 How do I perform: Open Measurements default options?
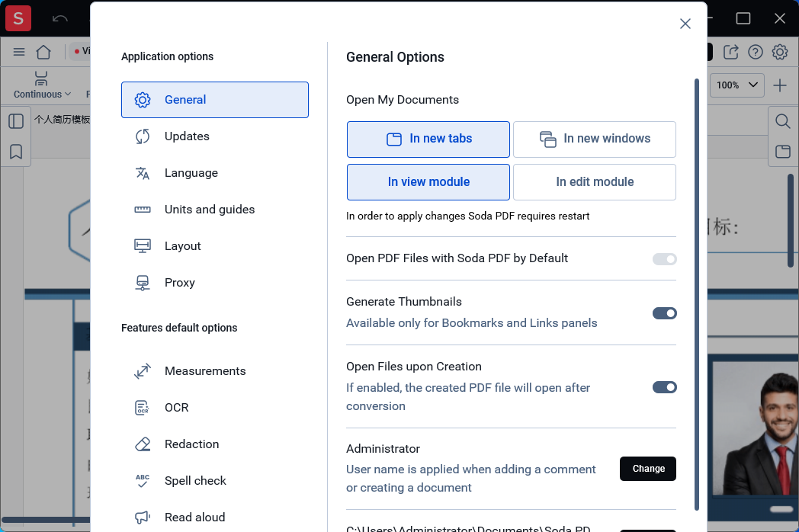pyautogui.click(x=214, y=371)
